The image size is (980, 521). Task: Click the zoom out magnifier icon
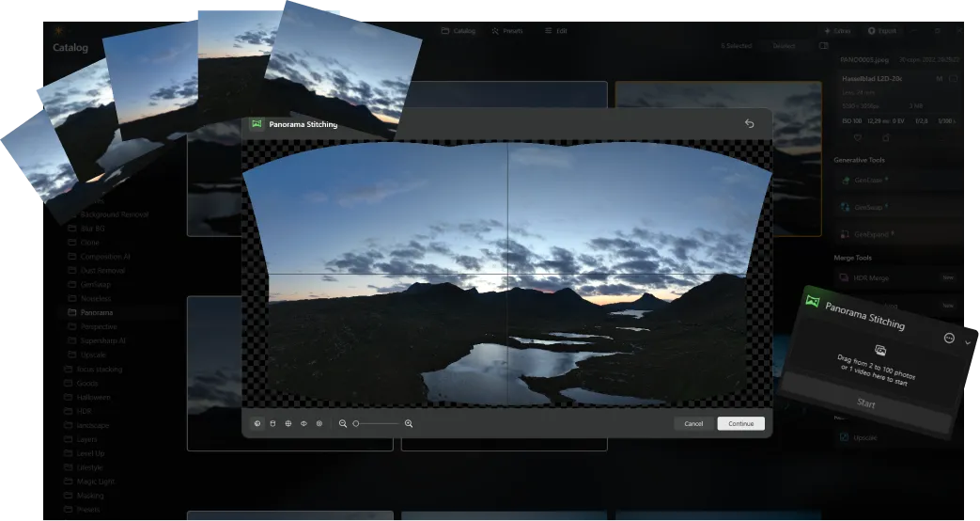(x=343, y=423)
